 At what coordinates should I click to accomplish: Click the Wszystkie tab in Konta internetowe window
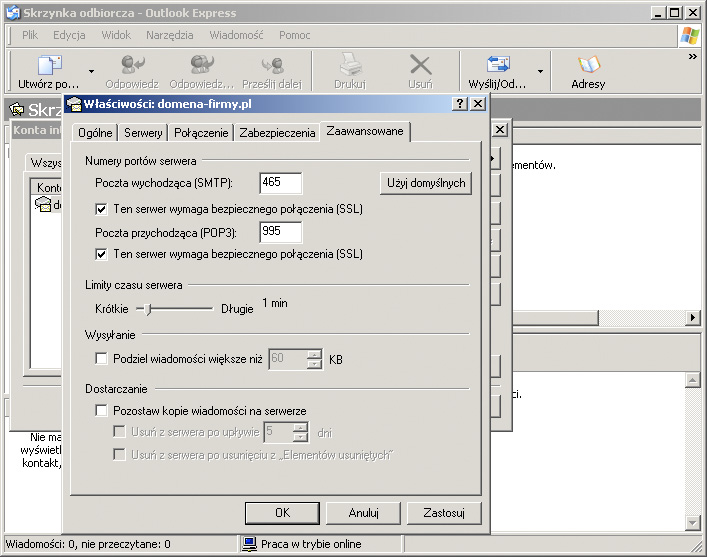(x=44, y=162)
